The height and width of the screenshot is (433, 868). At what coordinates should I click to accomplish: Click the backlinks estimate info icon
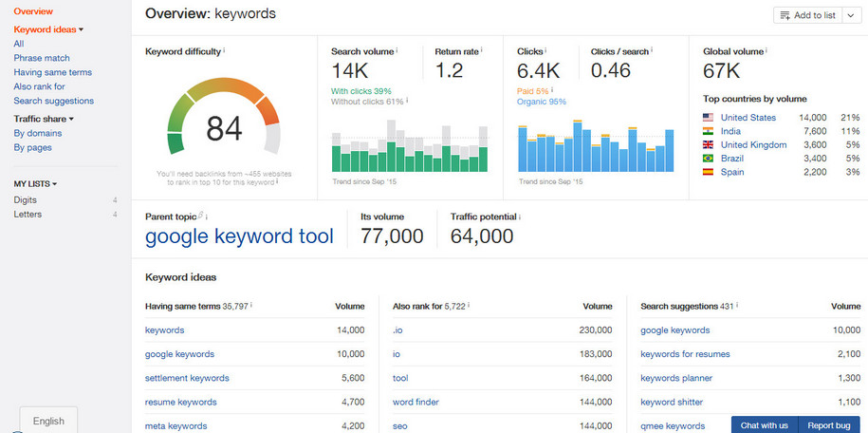277,181
